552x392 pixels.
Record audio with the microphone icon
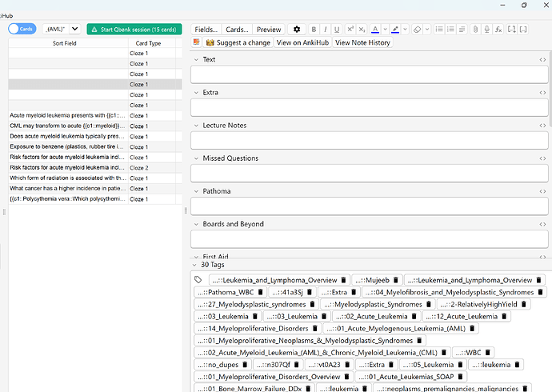coord(486,29)
